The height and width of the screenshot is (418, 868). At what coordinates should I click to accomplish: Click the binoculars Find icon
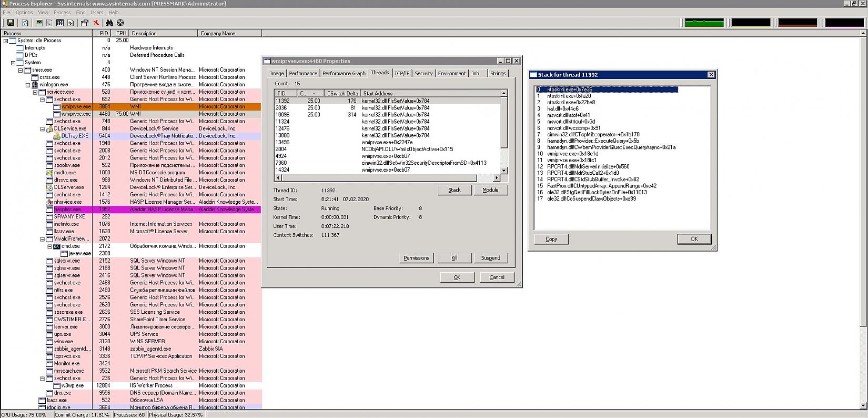[x=109, y=23]
